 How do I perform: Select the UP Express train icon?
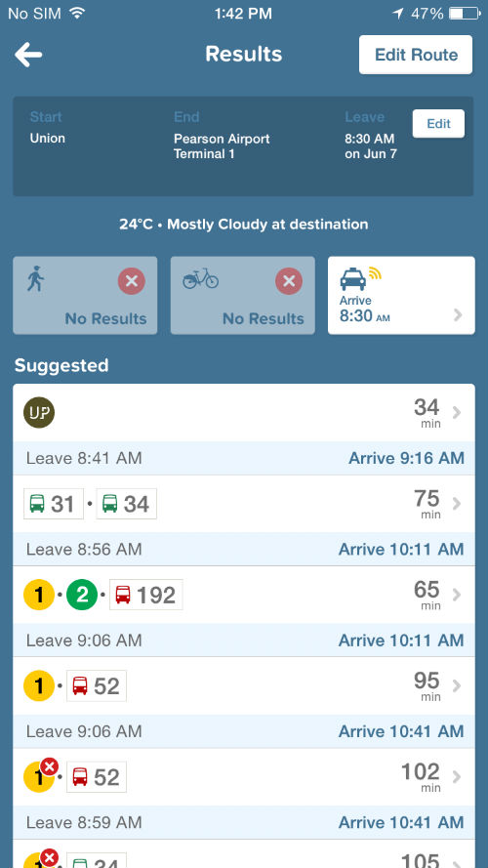point(39,413)
